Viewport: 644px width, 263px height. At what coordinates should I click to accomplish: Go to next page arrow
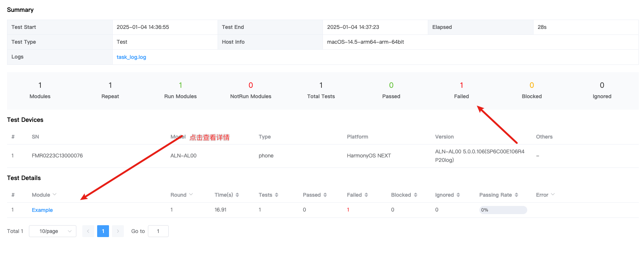point(118,231)
